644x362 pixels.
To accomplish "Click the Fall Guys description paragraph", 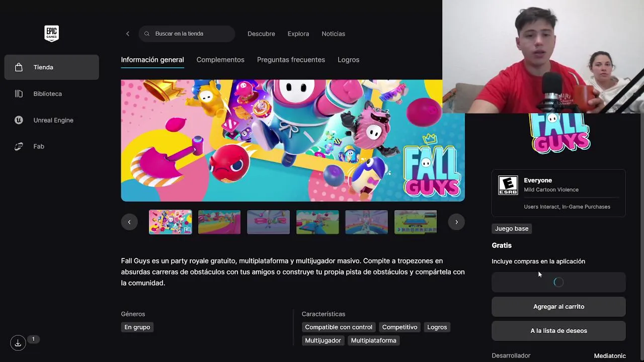I will 293,272.
